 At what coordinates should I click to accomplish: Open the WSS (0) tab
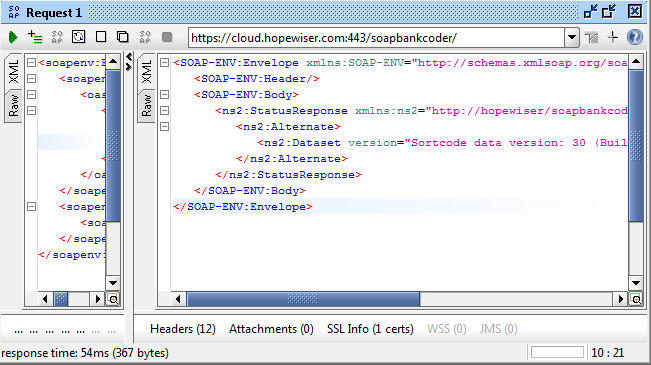tap(447, 329)
